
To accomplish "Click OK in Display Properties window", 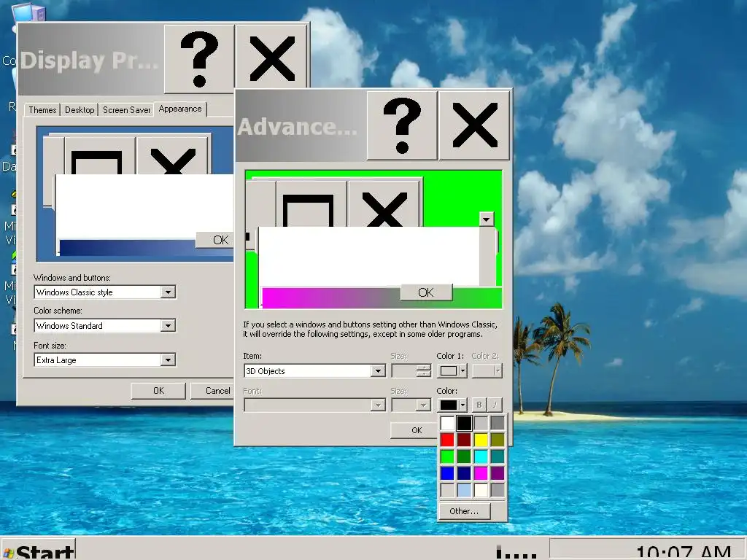I will (158, 391).
